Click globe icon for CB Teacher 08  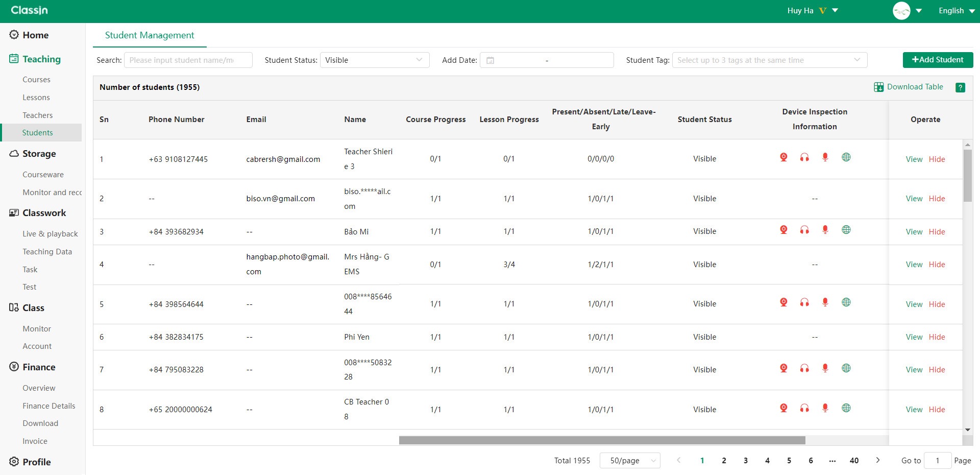coord(846,408)
